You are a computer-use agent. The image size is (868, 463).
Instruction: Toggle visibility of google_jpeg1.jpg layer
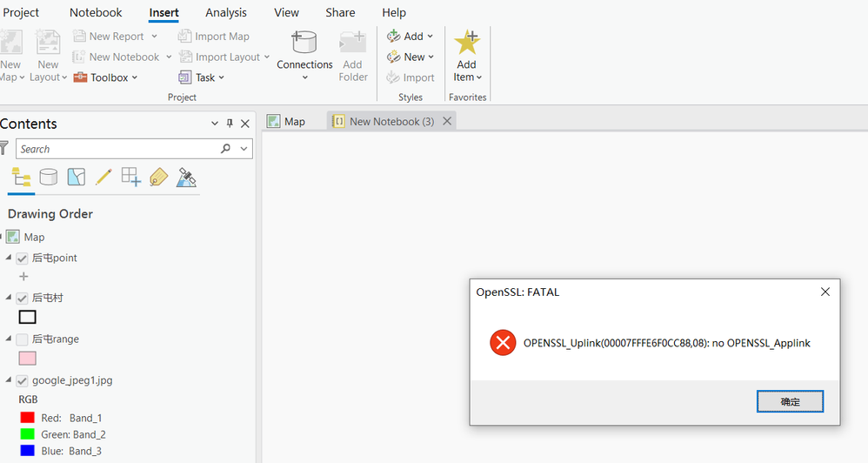22,381
